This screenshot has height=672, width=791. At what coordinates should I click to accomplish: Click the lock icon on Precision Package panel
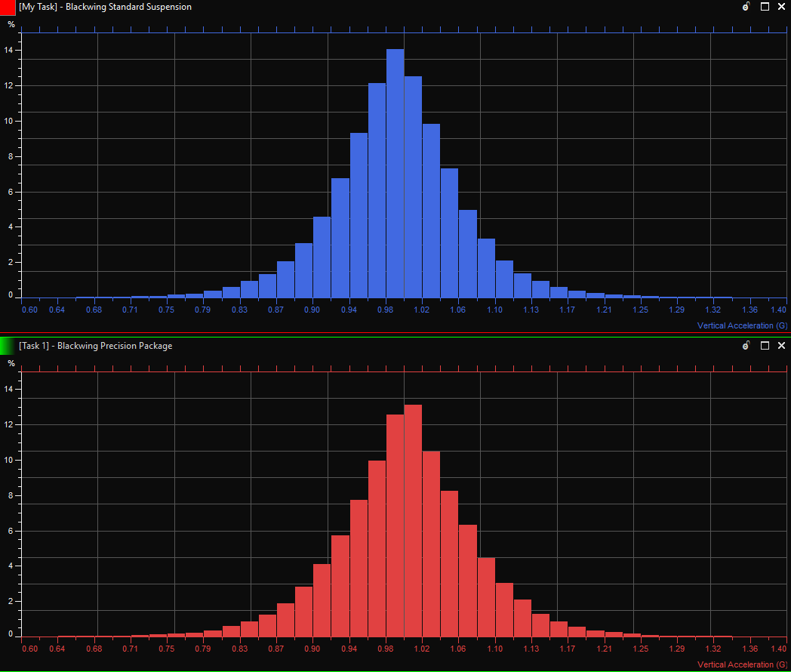tap(746, 346)
